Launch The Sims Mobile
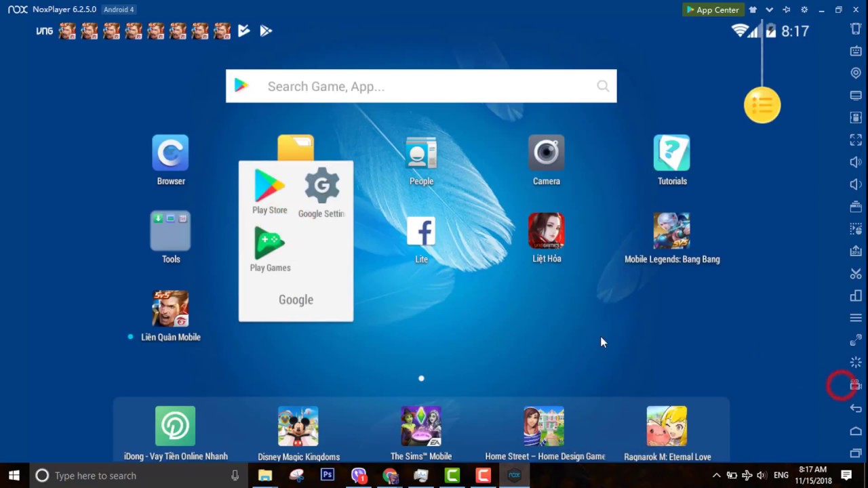The image size is (868, 488). pyautogui.click(x=421, y=426)
